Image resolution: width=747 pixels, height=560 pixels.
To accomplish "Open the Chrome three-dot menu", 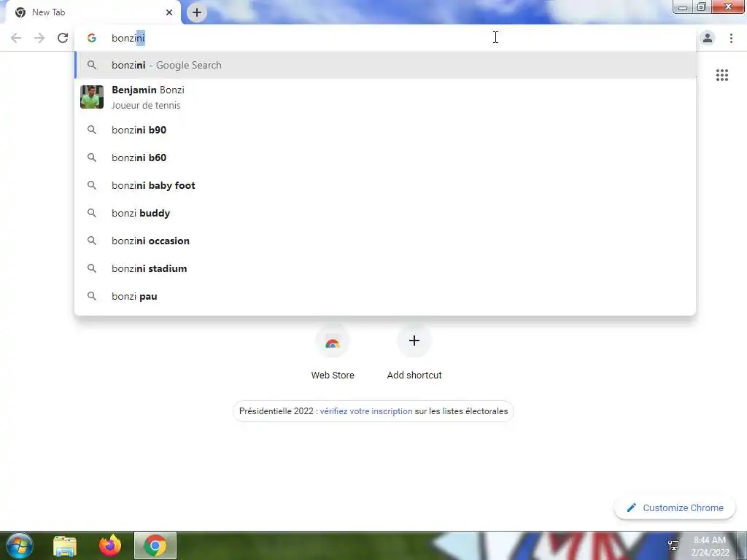I will (731, 38).
